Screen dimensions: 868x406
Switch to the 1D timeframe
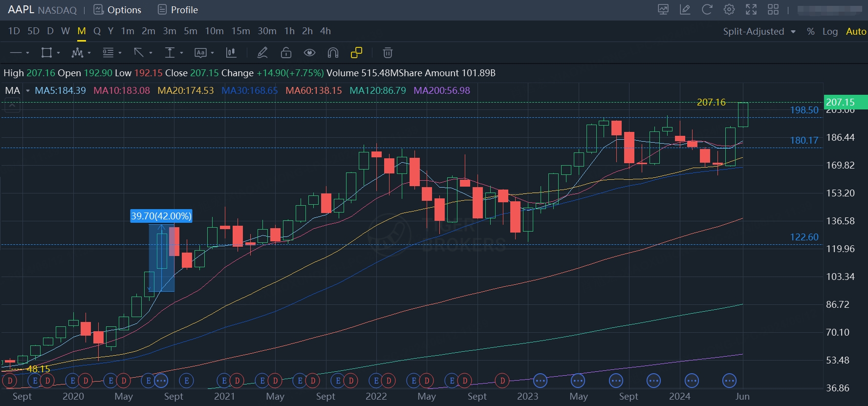(x=14, y=31)
